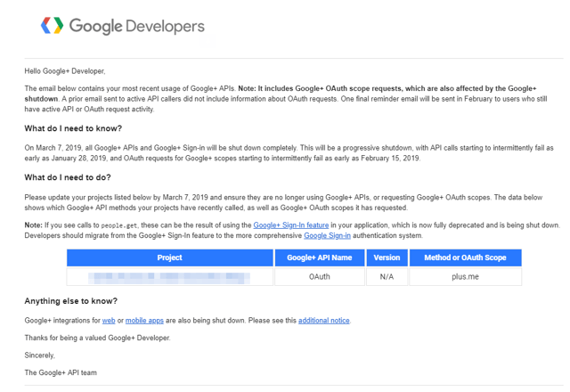Click 'Thanks for being a valued Google+ Developer.'
Screen dimensions: 570x392
pyautogui.click(x=97, y=338)
